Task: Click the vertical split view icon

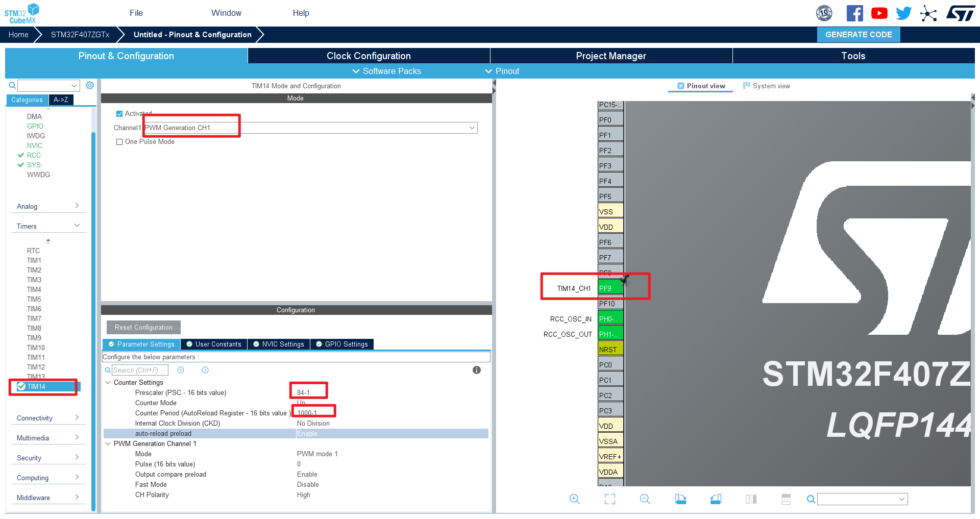Action: (751, 499)
